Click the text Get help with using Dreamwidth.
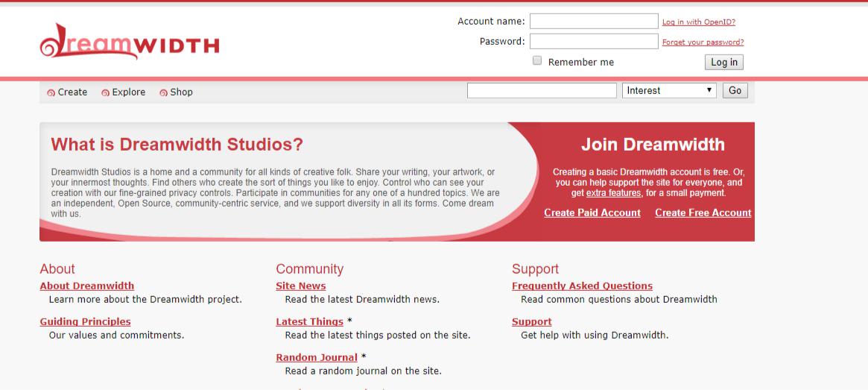This screenshot has width=868, height=390. click(x=595, y=335)
